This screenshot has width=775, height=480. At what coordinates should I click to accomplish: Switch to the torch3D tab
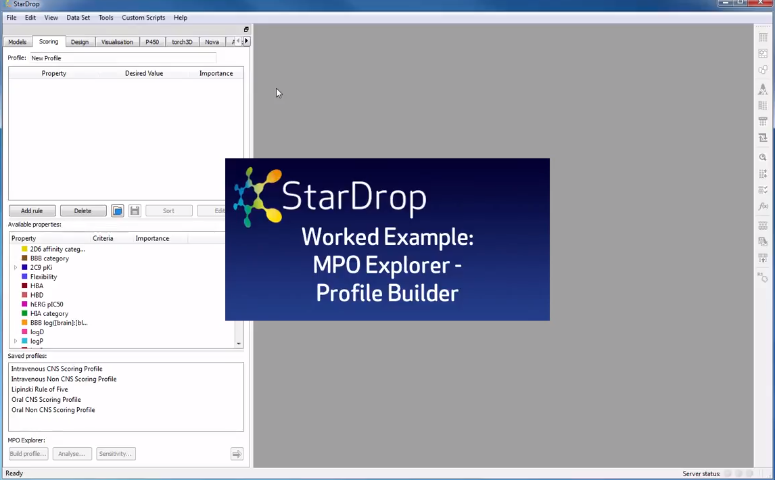182,42
